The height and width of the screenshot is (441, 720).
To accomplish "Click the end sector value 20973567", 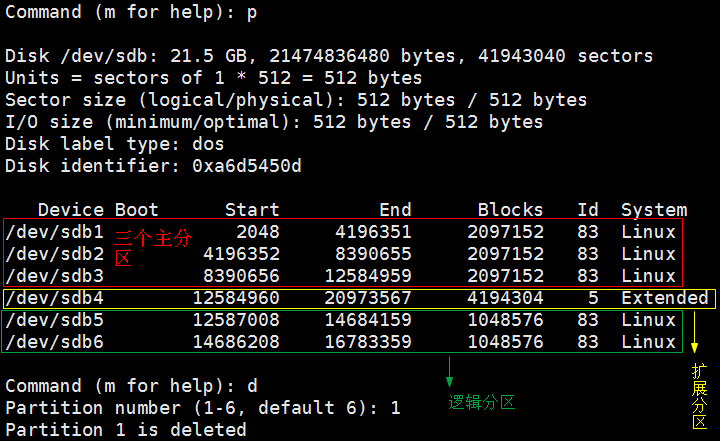I will tap(368, 298).
